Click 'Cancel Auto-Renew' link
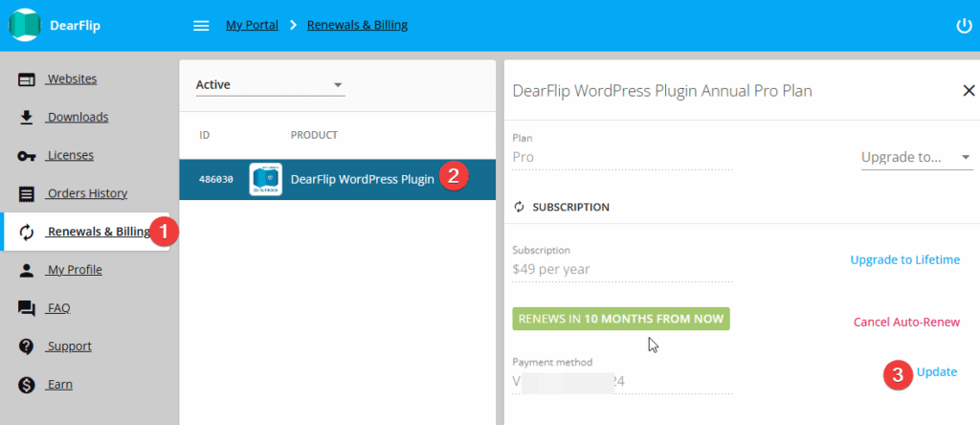Image resolution: width=980 pixels, height=425 pixels. 905,322
